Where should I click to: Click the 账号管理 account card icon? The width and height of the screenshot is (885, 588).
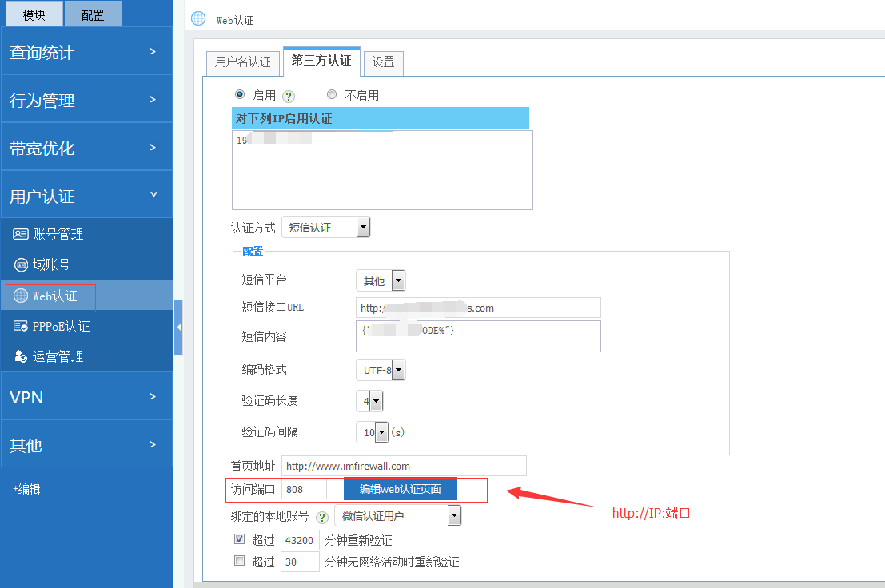coord(21,234)
